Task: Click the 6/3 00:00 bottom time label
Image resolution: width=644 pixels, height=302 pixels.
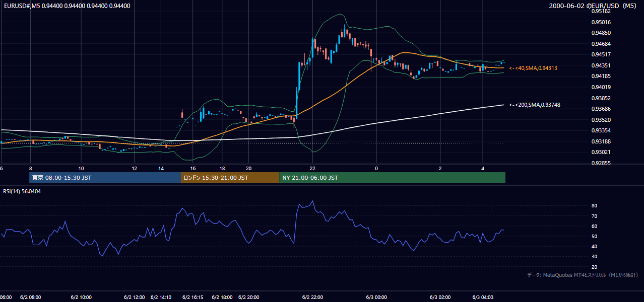Action: [376, 297]
